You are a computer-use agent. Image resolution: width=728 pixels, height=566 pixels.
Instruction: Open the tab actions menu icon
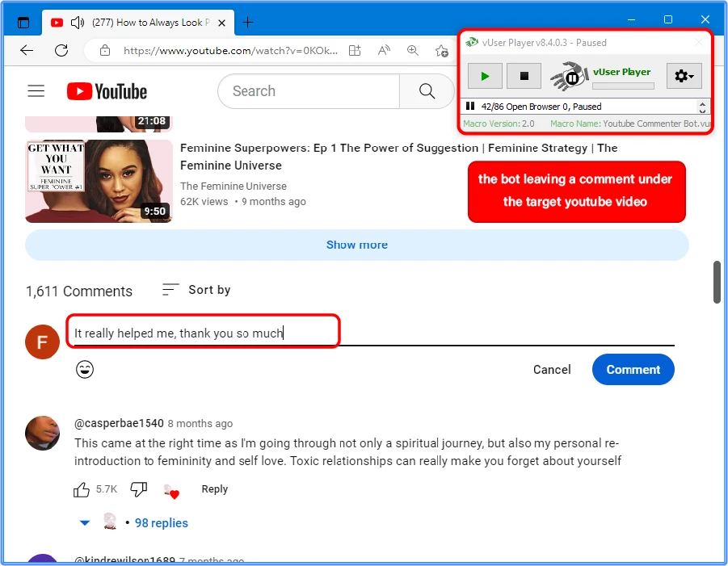[23, 23]
